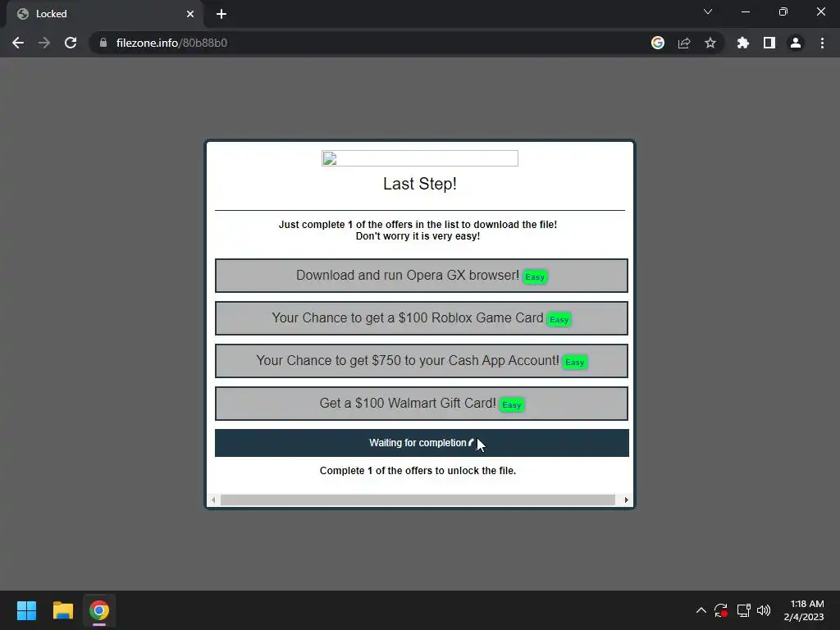Select the Locked browser tab
The height and width of the screenshot is (630, 840).
click(105, 14)
